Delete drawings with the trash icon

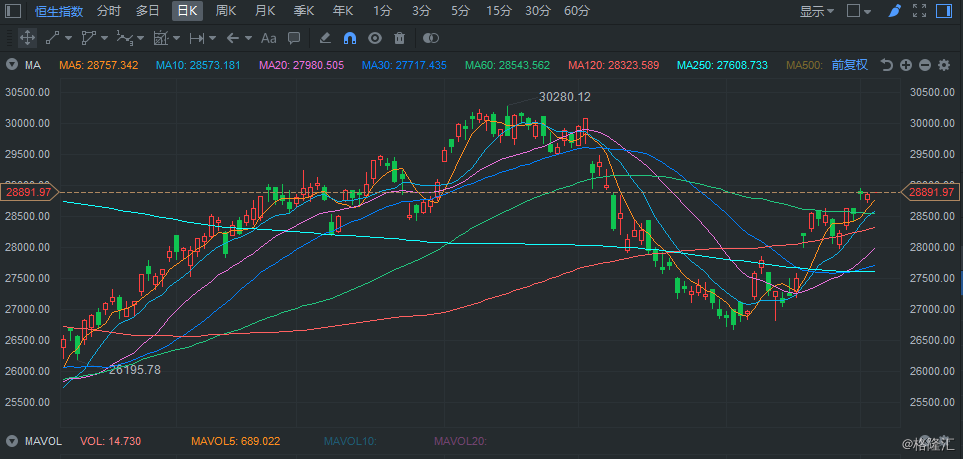[399, 38]
